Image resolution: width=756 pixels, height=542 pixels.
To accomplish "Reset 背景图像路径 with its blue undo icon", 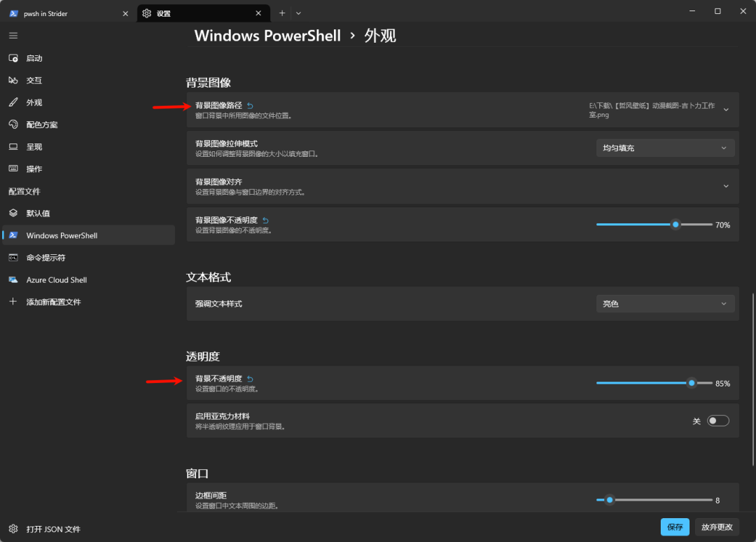I will point(250,106).
